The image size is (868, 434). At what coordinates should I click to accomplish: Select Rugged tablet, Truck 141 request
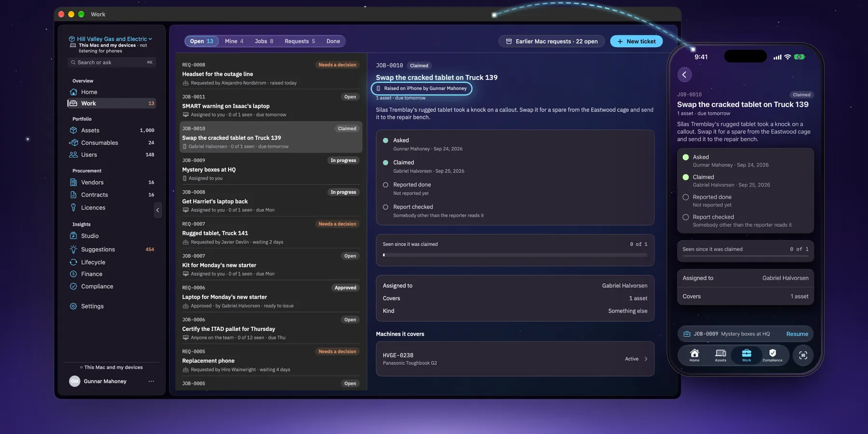tap(271, 233)
